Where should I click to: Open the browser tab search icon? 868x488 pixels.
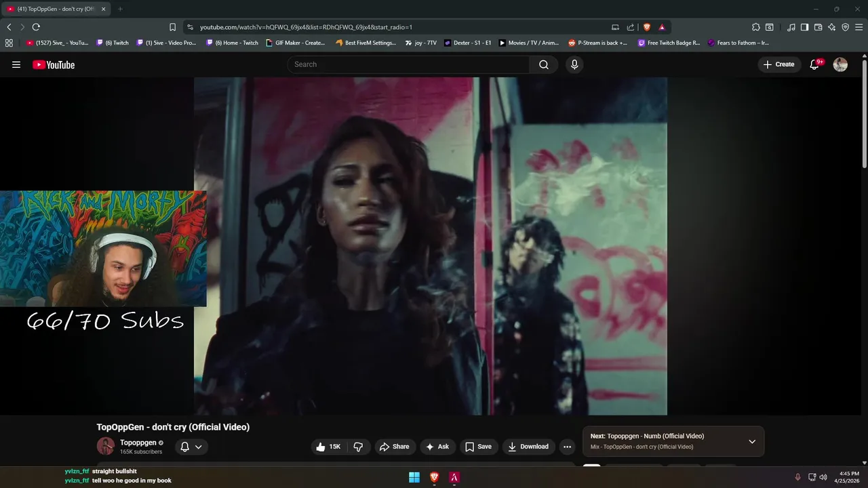(x=770, y=27)
